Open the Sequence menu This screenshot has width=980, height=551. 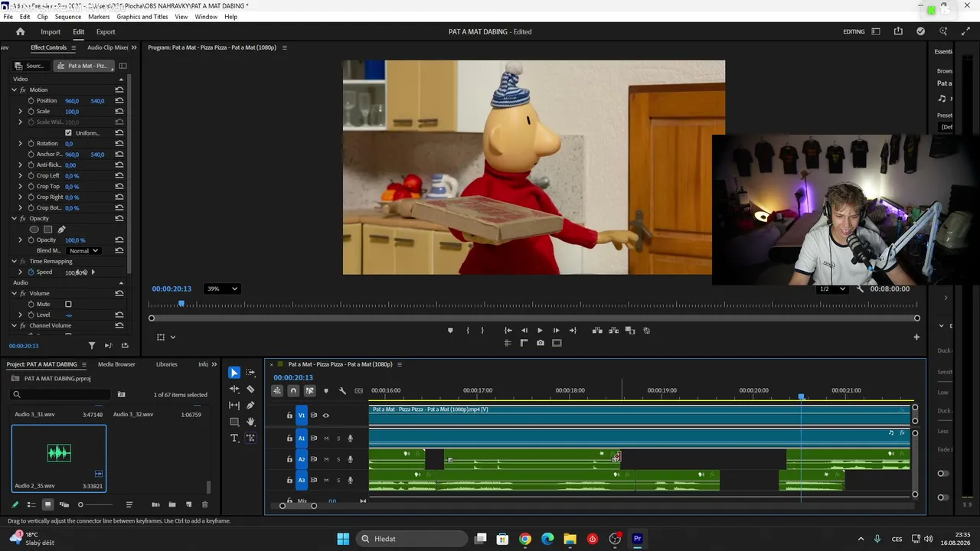(x=68, y=17)
